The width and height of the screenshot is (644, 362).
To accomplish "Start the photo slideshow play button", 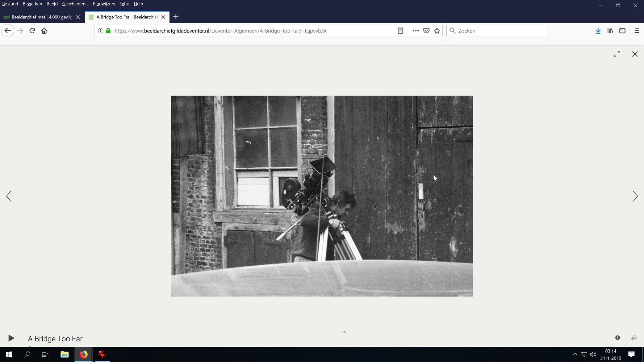I will pyautogui.click(x=11, y=338).
